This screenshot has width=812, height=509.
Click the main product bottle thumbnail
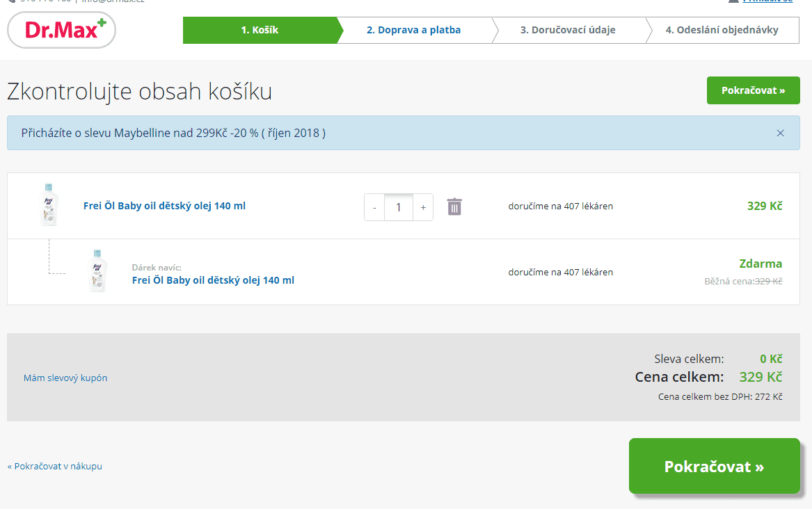49,205
